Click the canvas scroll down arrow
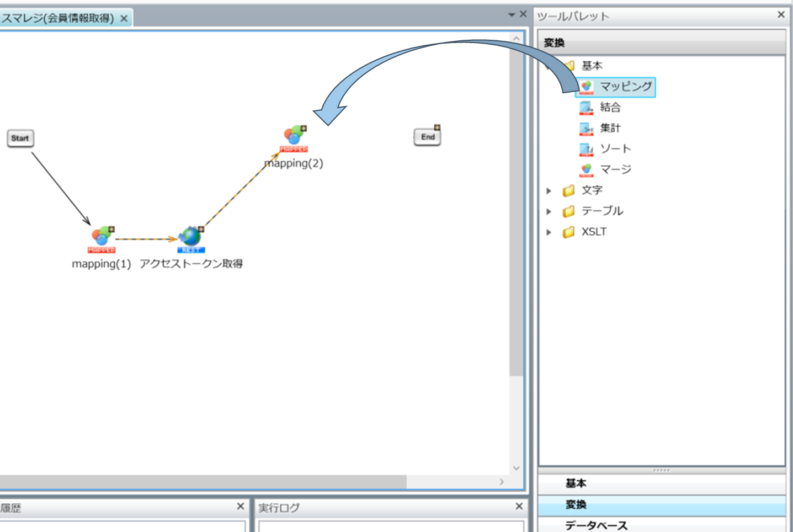Image resolution: width=793 pixels, height=532 pixels. [x=516, y=468]
